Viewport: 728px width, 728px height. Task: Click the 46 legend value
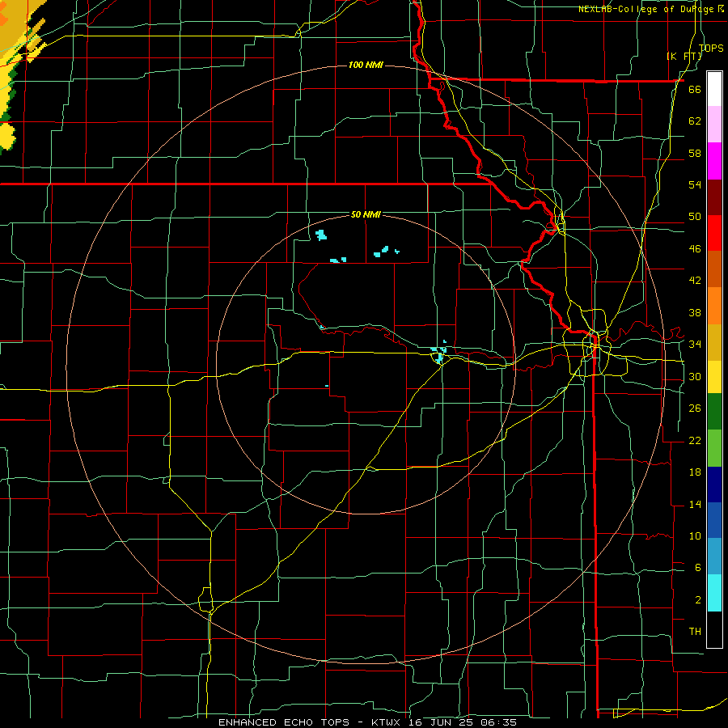click(695, 249)
